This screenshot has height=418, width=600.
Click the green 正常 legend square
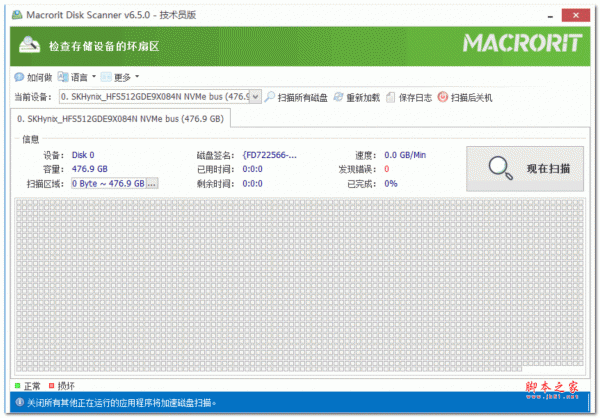tap(17, 385)
